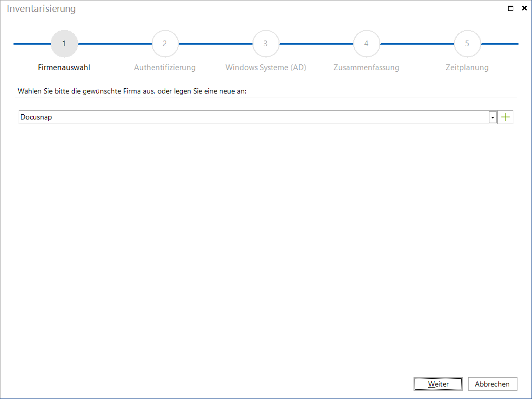Jump to the step 2 circle
532x399 pixels.
click(165, 44)
